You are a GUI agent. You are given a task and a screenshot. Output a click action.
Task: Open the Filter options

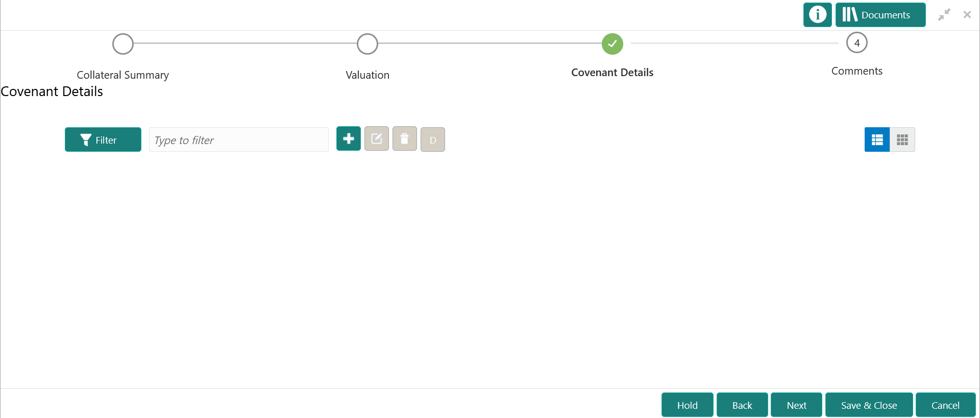(x=103, y=140)
